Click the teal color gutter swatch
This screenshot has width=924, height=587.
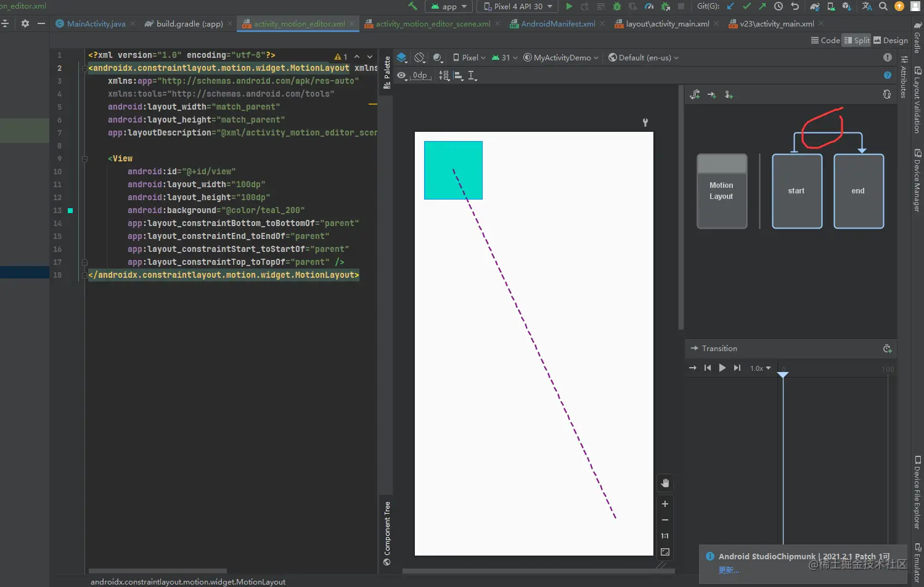(x=70, y=211)
